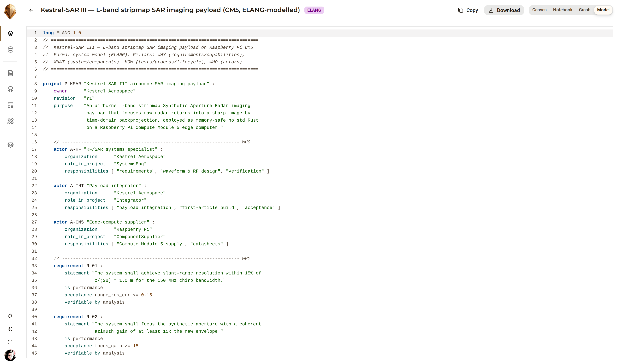Download the model file
This screenshot has width=619, height=364.
[504, 10]
